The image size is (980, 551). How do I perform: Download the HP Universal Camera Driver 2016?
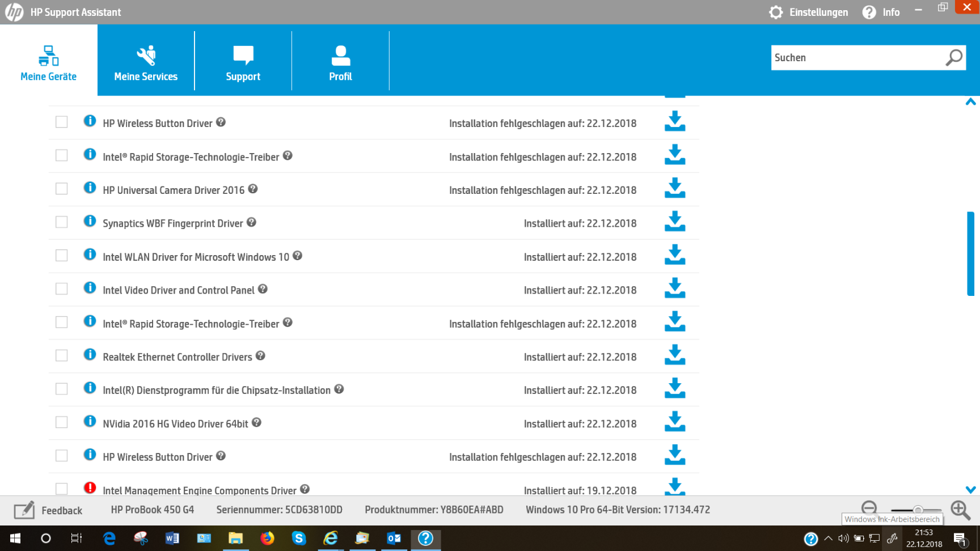675,188
